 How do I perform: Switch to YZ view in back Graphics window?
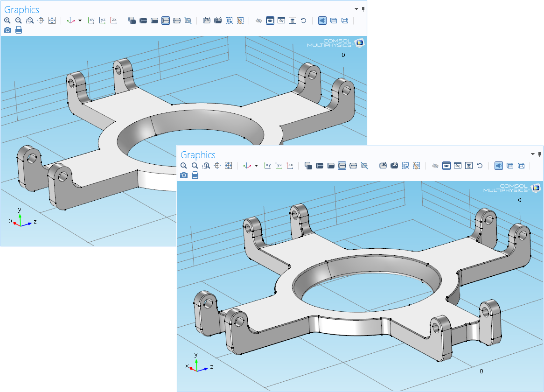102,21
